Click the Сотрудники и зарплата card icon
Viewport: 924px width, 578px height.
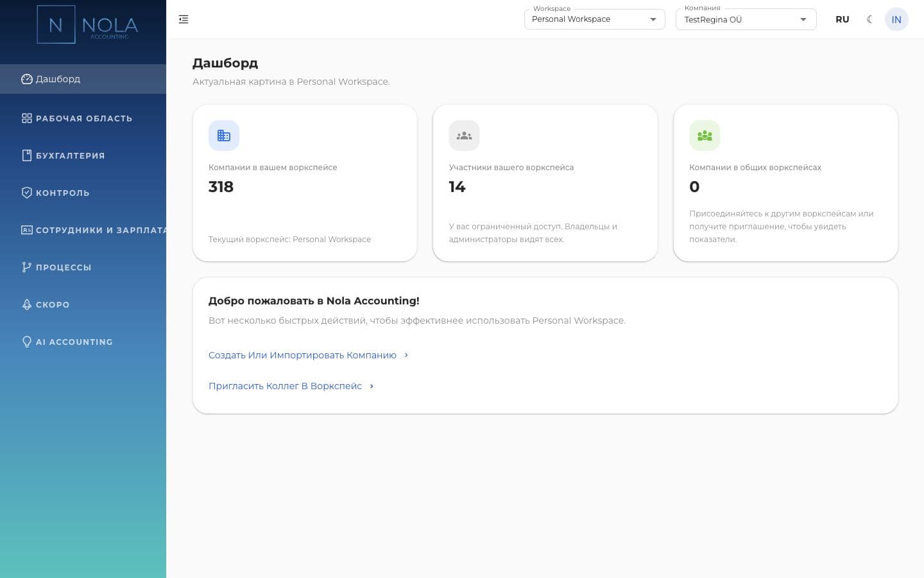[26, 230]
